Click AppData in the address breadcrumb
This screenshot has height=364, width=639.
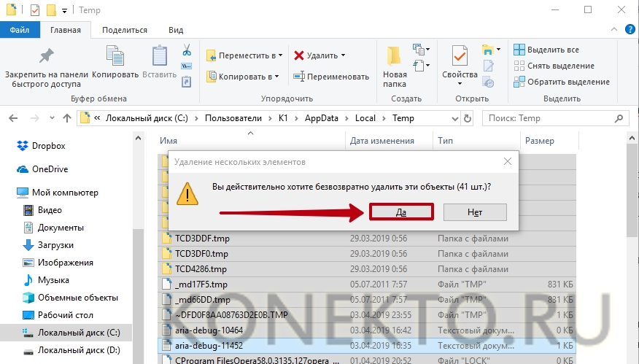click(322, 118)
